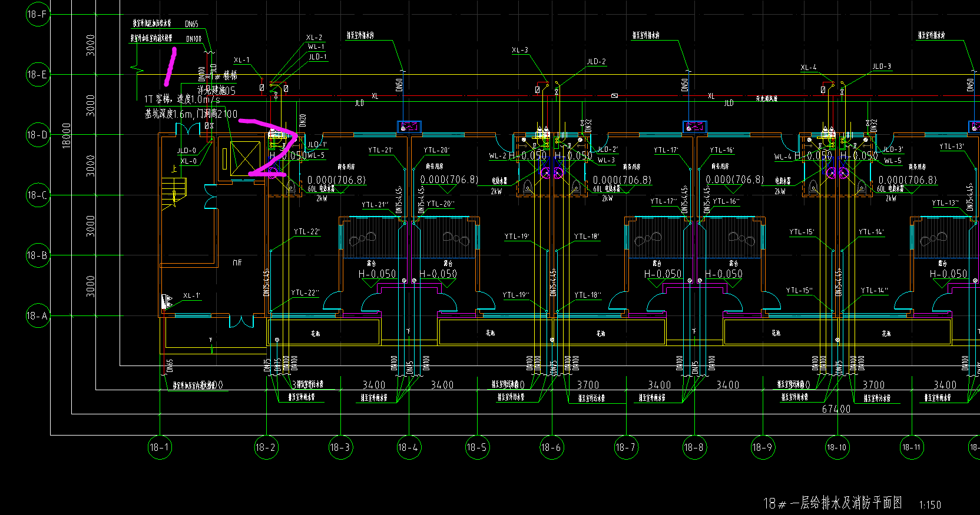Select the 门厅 room label
This screenshot has height=515, width=980.
[x=237, y=263]
